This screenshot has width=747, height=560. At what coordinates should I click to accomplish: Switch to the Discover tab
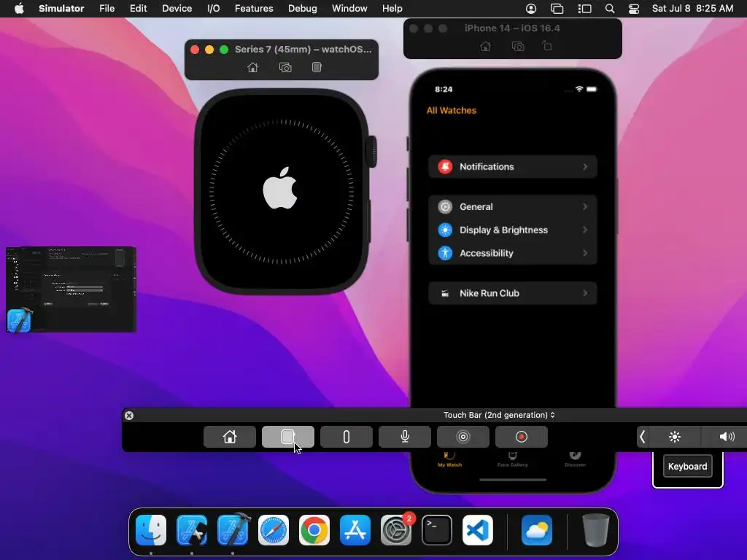pos(575,459)
